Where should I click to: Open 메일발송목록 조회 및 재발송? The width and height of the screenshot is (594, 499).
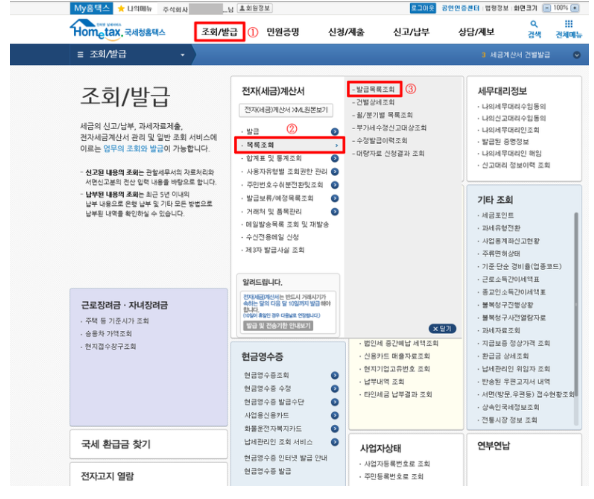click(287, 224)
